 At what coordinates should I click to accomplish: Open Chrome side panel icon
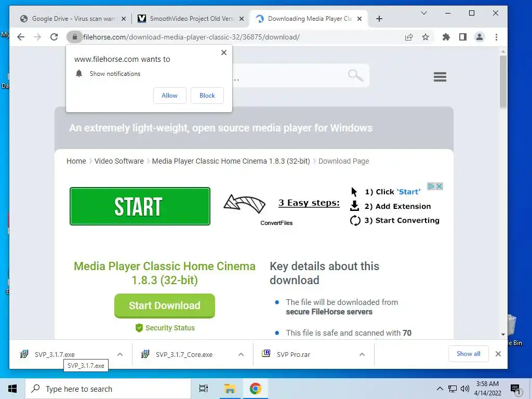(x=463, y=37)
